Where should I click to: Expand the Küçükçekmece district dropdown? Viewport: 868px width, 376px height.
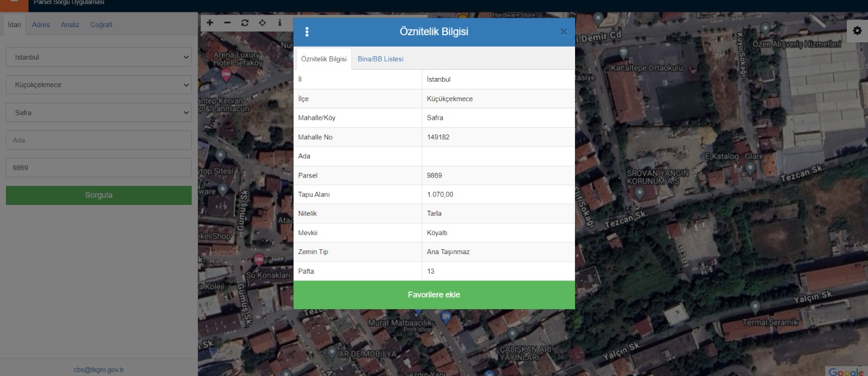click(x=99, y=85)
